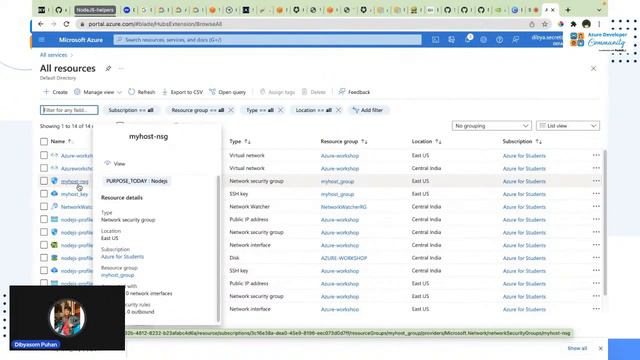Open more options for Network Watcher row
640x360 pixels.
tap(596, 207)
